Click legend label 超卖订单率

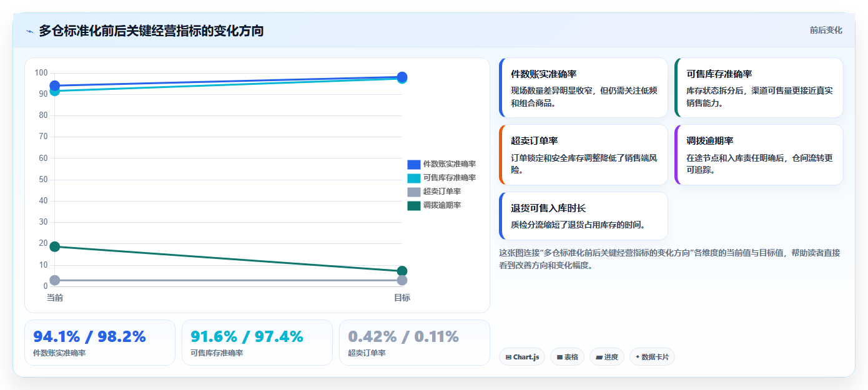[x=442, y=192]
